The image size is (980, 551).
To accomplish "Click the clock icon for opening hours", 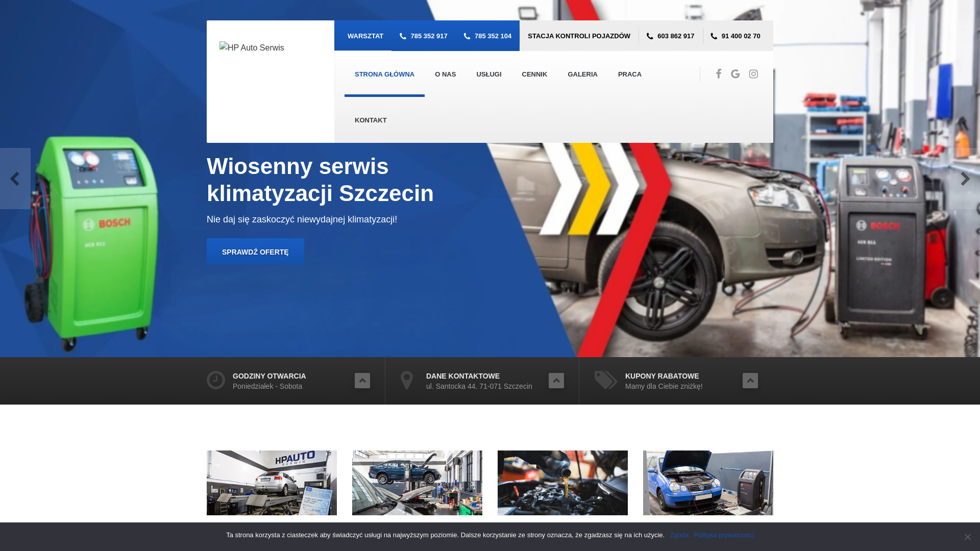I will 216,380.
